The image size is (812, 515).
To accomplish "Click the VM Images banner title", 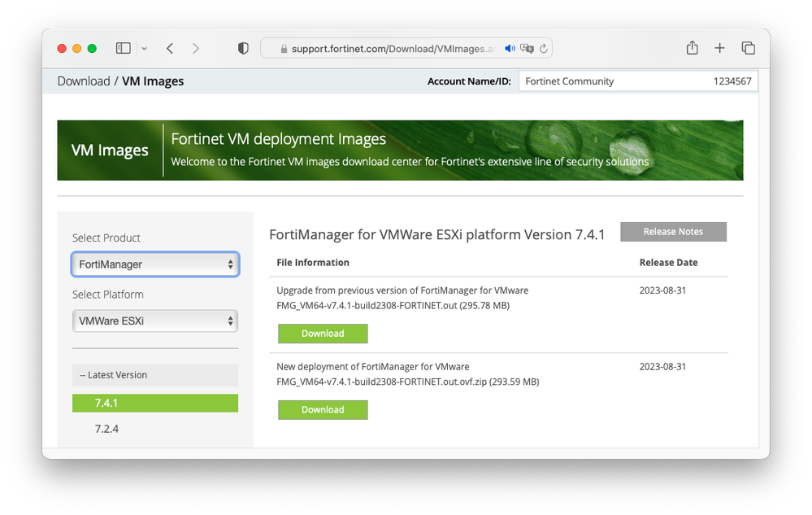I will [110, 151].
